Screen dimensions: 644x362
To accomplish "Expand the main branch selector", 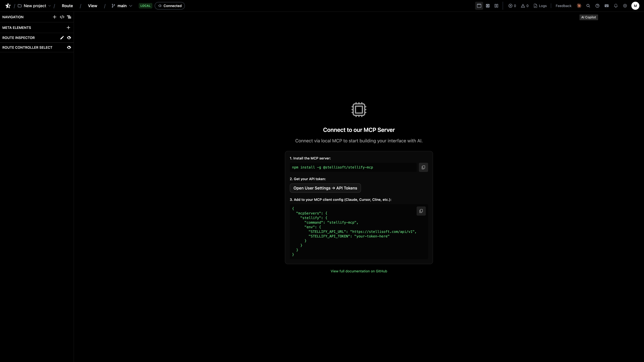I will coord(131,5).
